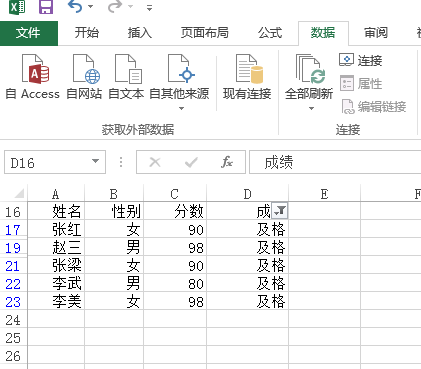Viewport: 421px width, 369px height.
Task: Select the cell containing 赵三
Action: (56, 247)
